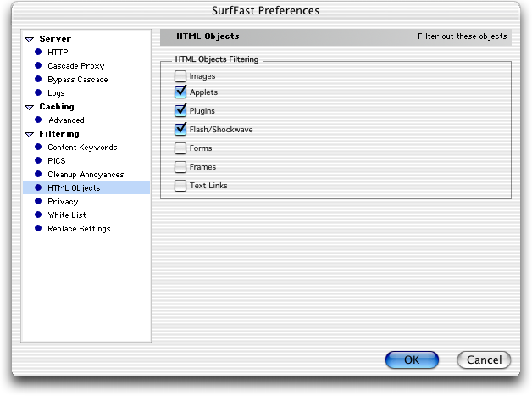
Task: Dismiss the dialog with Cancel
Action: point(484,360)
